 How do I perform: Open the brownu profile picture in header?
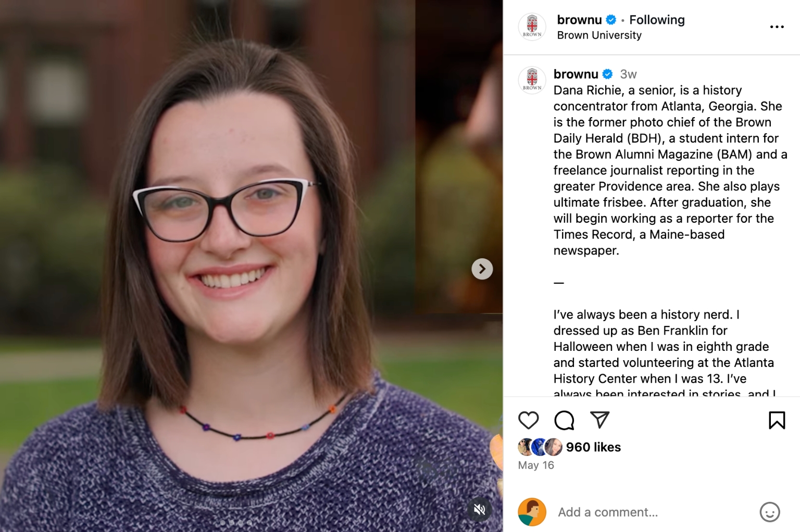532,27
